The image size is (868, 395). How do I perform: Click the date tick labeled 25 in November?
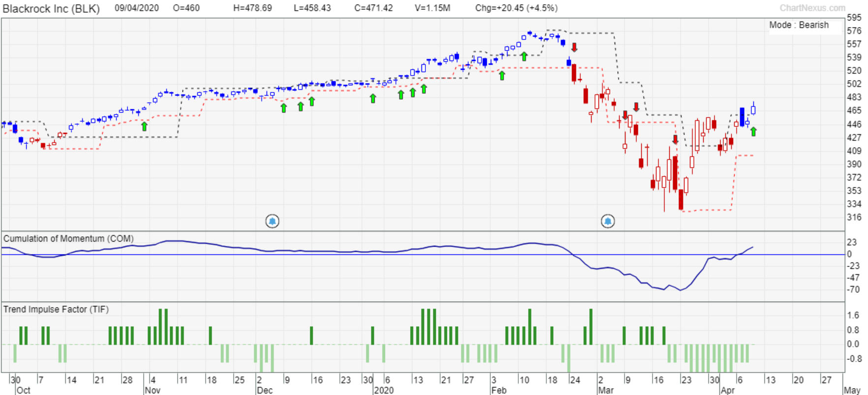239,380
